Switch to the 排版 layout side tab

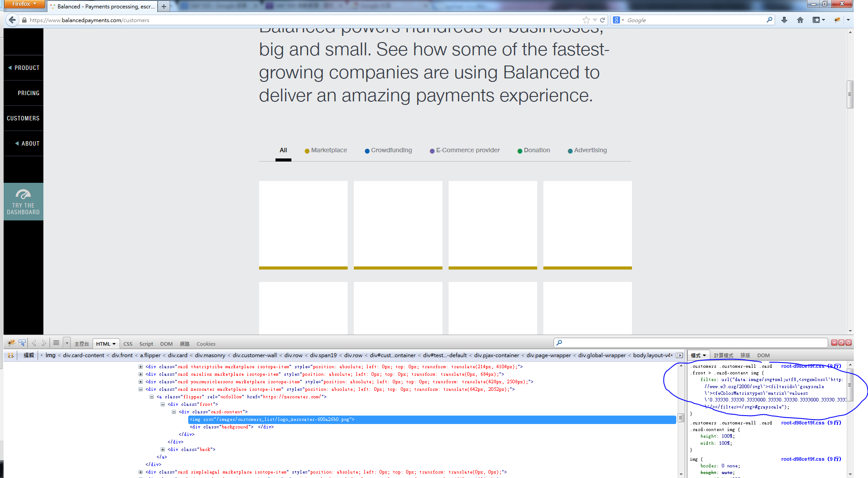click(745, 355)
